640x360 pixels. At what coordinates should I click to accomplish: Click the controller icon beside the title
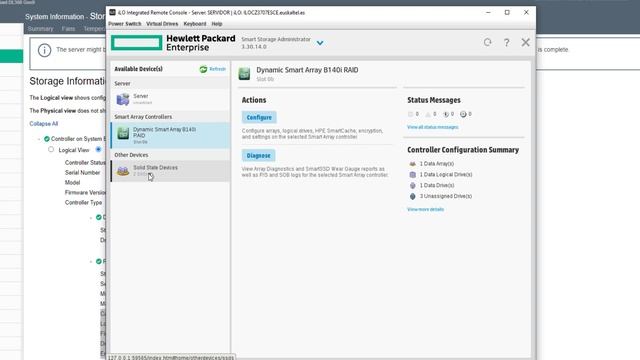244,74
